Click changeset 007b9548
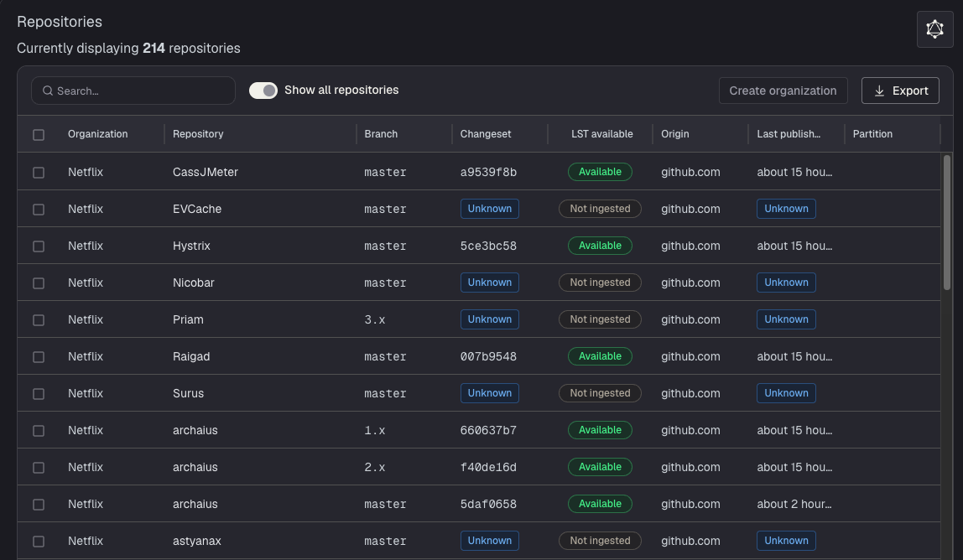Screen dimensions: 963x560 pos(488,356)
